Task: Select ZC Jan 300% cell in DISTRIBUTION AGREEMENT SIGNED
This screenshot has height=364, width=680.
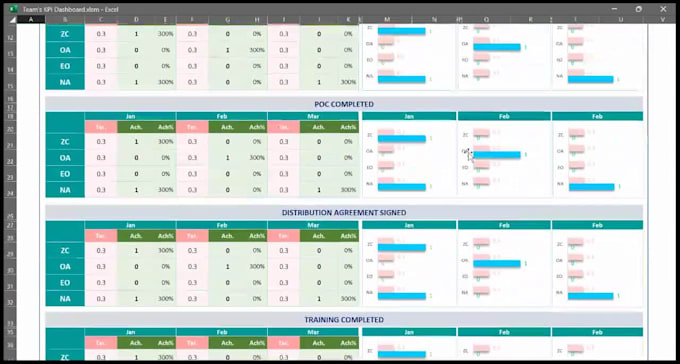Action: click(165, 250)
